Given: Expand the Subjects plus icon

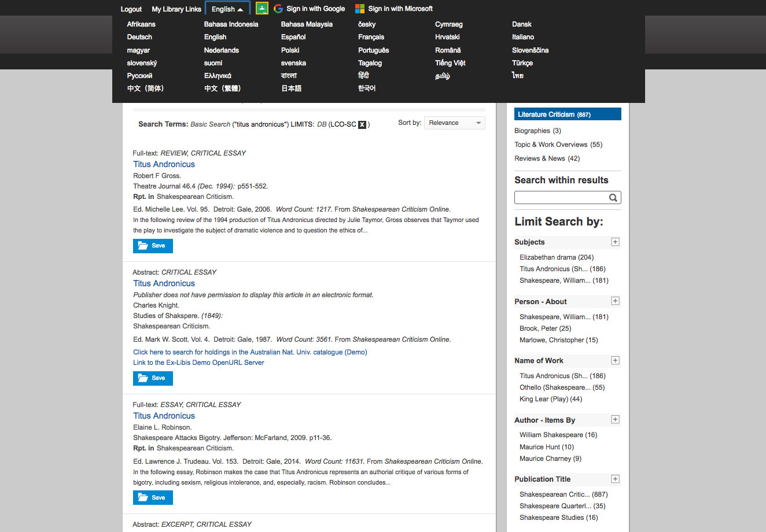Looking at the screenshot, I should point(615,242).
